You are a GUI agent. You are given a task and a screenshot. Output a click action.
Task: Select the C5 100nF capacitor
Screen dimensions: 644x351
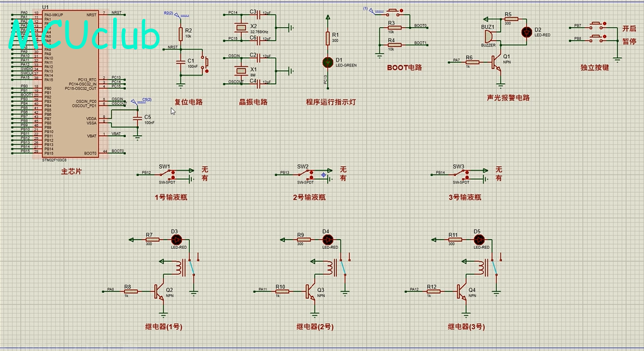pyautogui.click(x=137, y=118)
